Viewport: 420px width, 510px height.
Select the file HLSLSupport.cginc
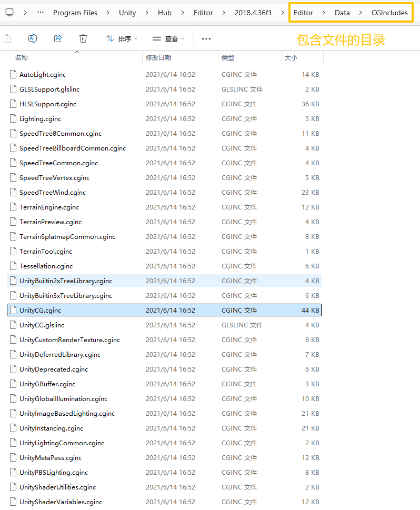[164, 104]
